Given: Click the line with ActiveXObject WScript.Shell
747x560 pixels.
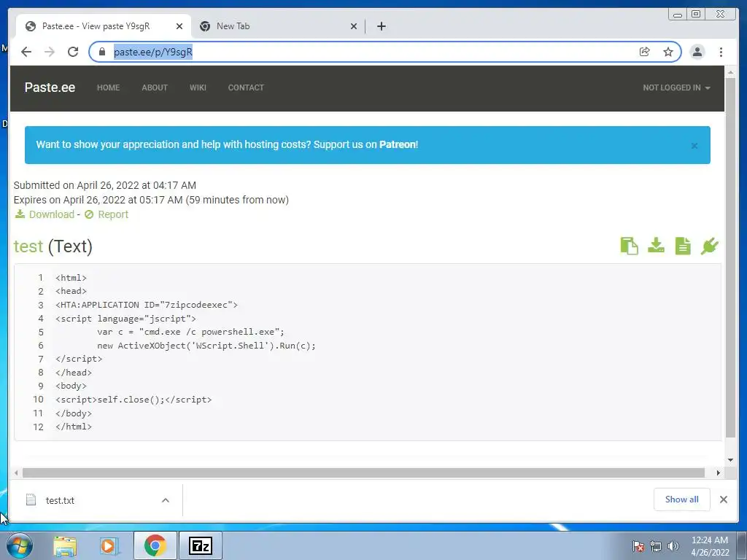Looking at the screenshot, I should (206, 346).
